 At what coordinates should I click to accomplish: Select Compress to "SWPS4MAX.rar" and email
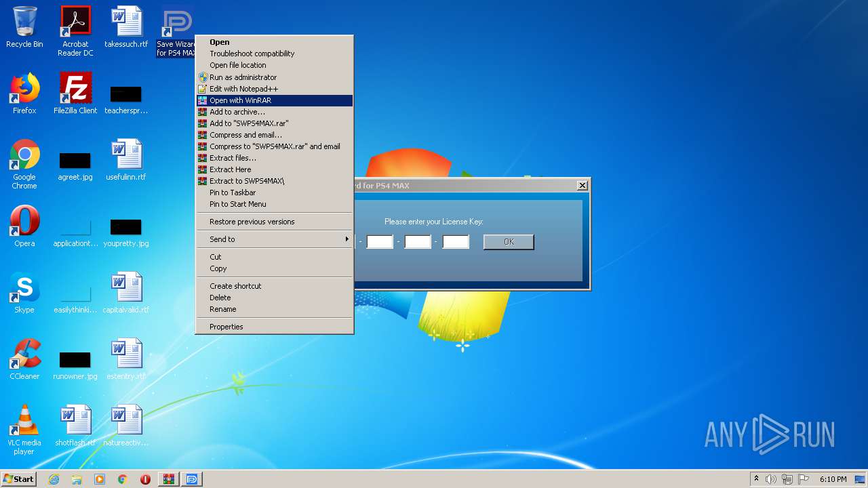point(274,146)
